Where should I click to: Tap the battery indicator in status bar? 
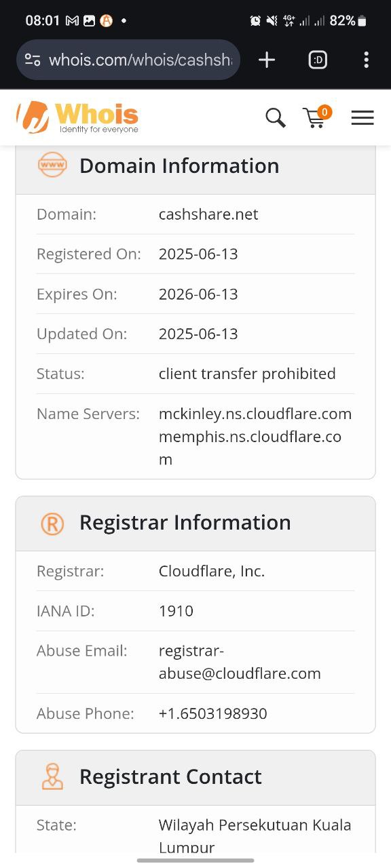(362, 21)
